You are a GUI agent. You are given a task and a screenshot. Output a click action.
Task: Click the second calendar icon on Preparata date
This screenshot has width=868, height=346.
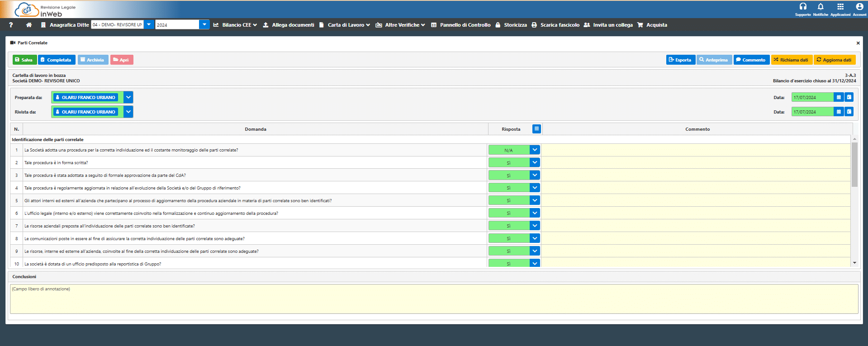[849, 97]
